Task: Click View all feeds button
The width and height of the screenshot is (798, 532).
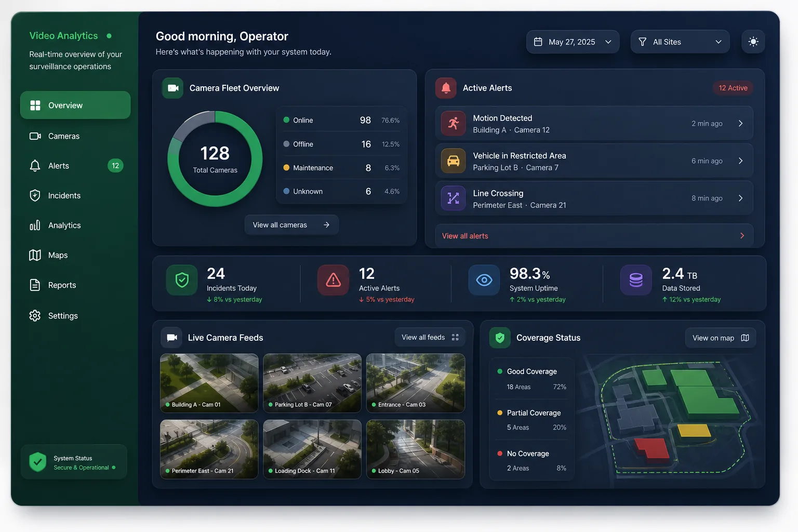Action: click(x=430, y=338)
